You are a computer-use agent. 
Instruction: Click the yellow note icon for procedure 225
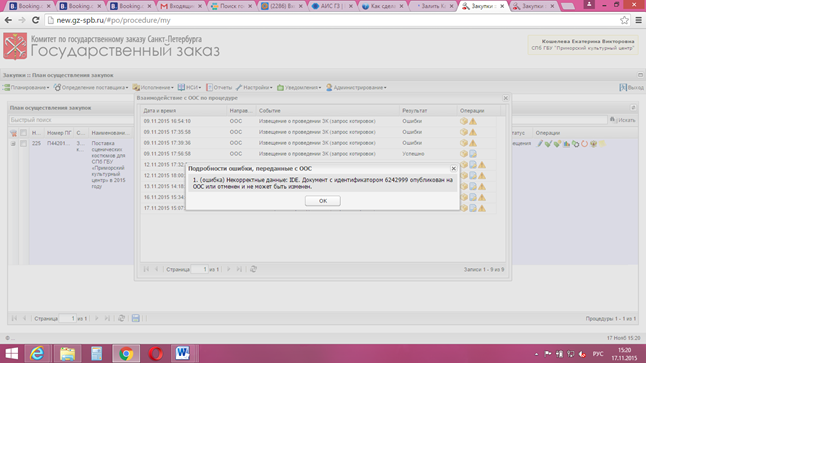tap(602, 144)
